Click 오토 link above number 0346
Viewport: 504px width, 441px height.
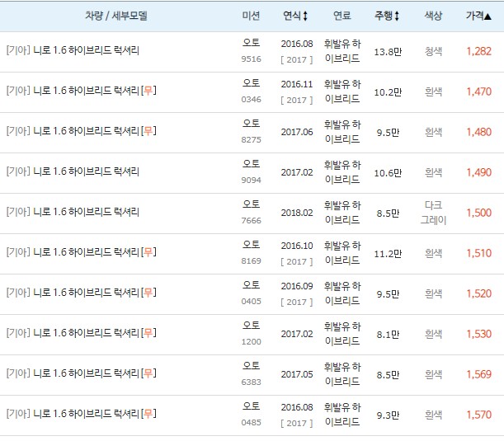pyautogui.click(x=251, y=83)
